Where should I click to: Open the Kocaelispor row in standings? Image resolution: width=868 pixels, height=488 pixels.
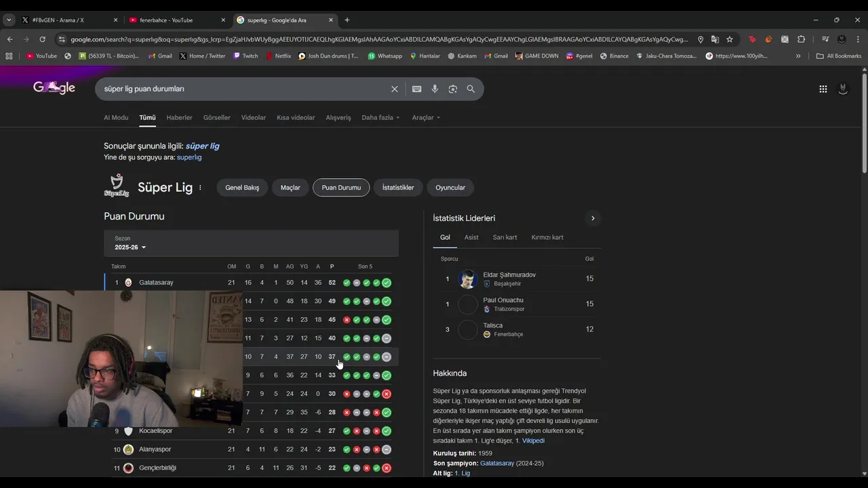[251, 431]
